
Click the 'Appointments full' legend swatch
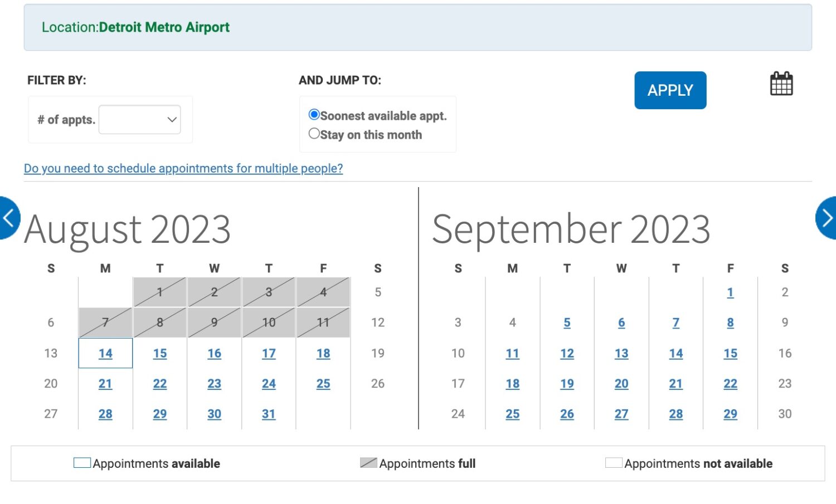point(368,463)
